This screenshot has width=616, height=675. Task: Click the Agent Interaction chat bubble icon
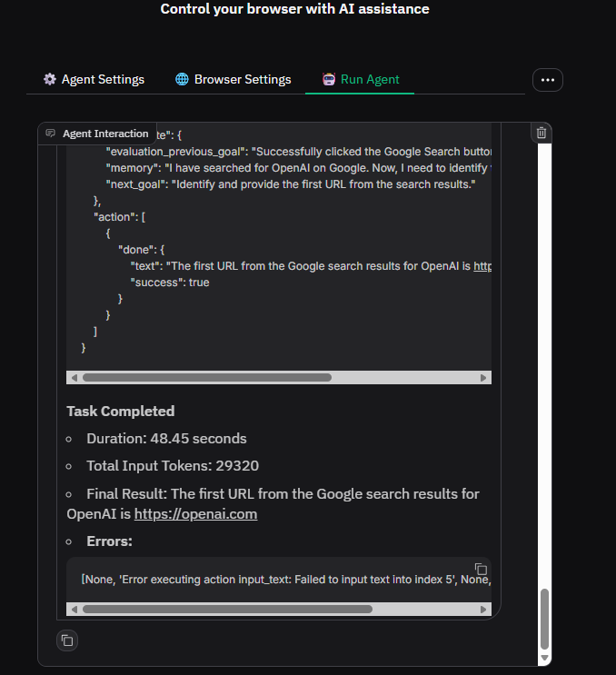[51, 134]
